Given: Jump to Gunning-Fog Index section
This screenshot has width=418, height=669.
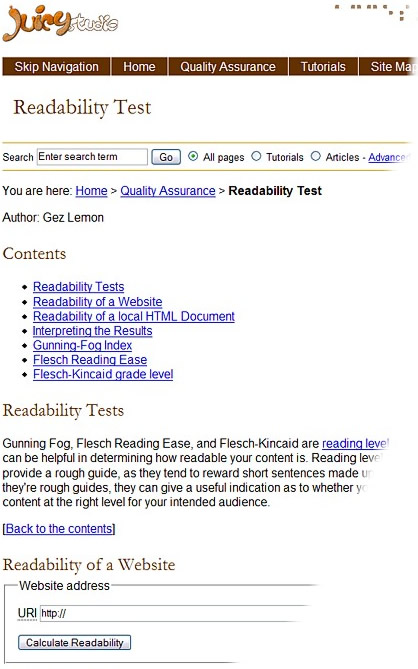Looking at the screenshot, I should [82, 345].
